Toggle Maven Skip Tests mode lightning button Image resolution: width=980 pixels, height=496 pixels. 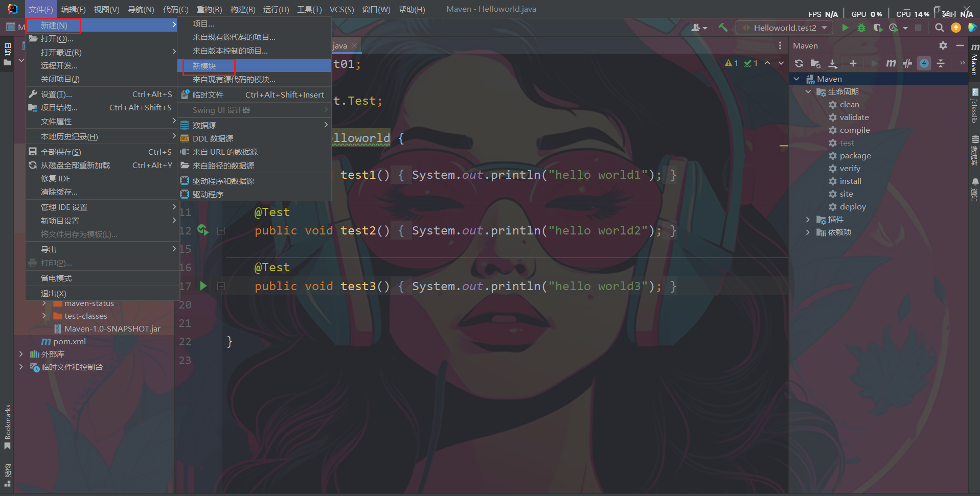tap(924, 63)
